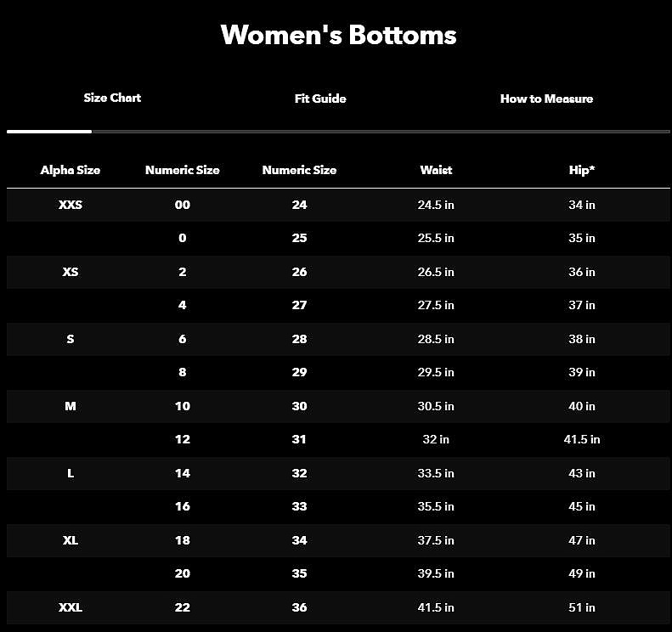Screen dimensions: 672x632
Task: Select the 51 in hip value
Action: point(582,607)
